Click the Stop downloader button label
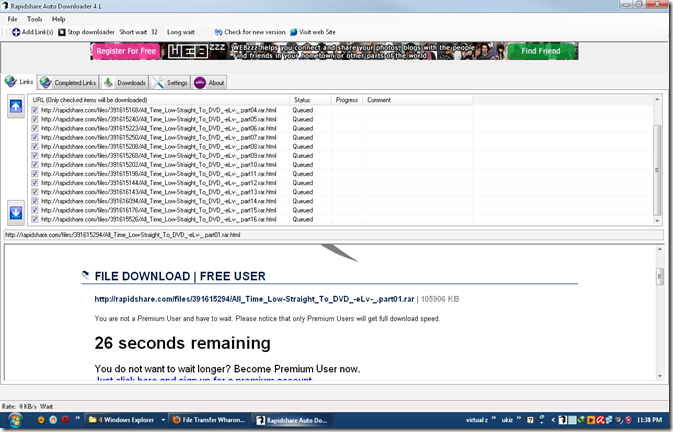 pos(91,32)
